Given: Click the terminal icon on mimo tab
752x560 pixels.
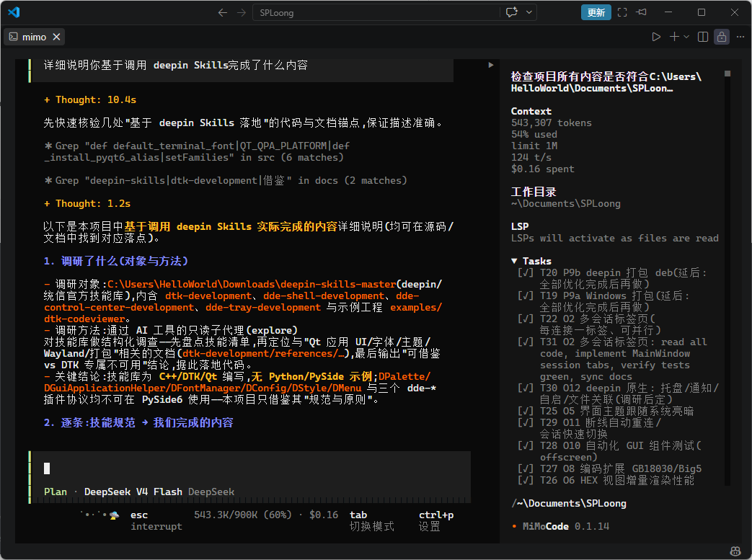Looking at the screenshot, I should point(14,37).
